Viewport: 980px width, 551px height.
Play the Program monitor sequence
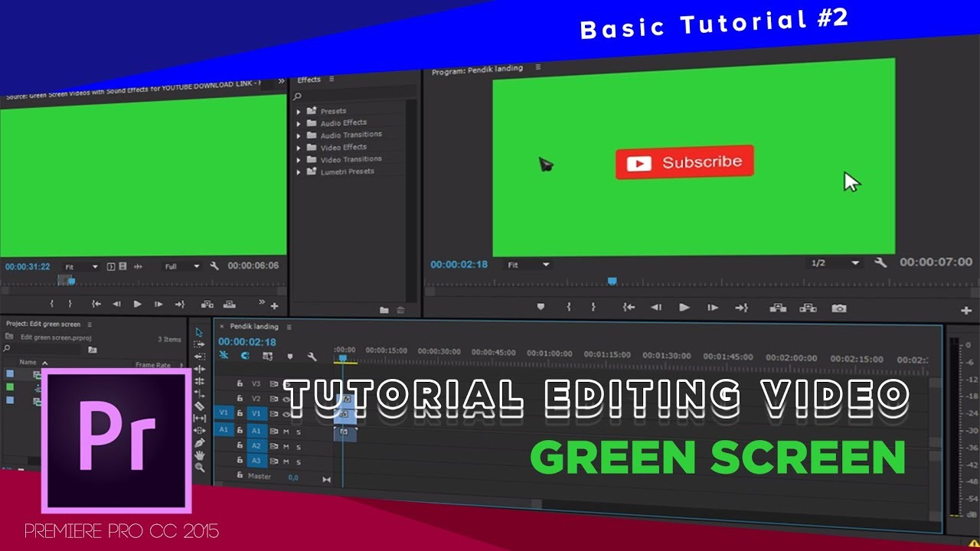[x=684, y=308]
